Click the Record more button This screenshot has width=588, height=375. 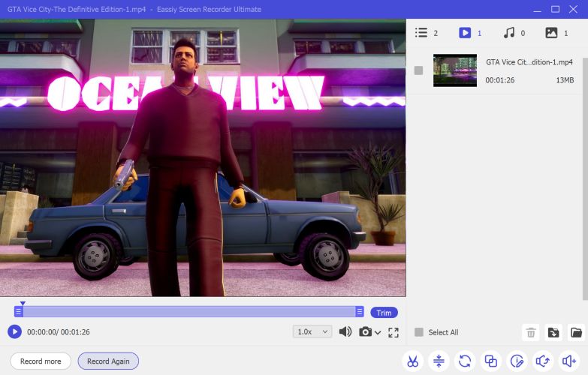point(41,361)
